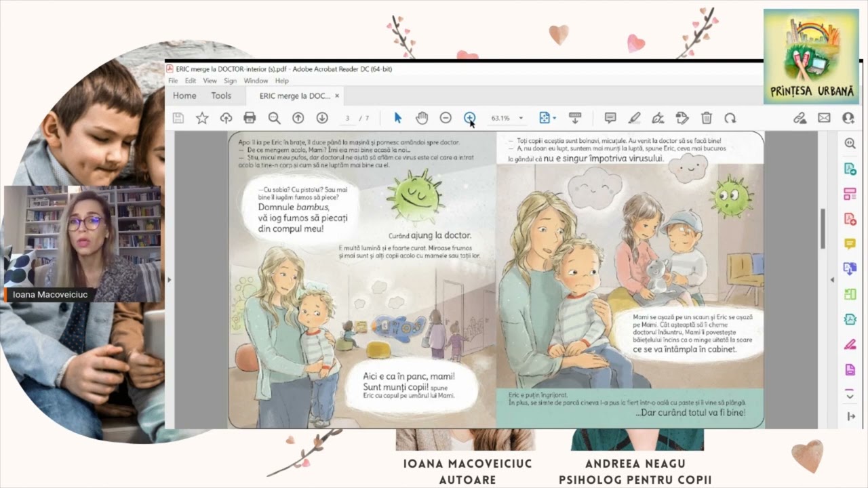Open the teal Compress PDF icon in right pane
The height and width of the screenshot is (488, 868).
coord(850,319)
